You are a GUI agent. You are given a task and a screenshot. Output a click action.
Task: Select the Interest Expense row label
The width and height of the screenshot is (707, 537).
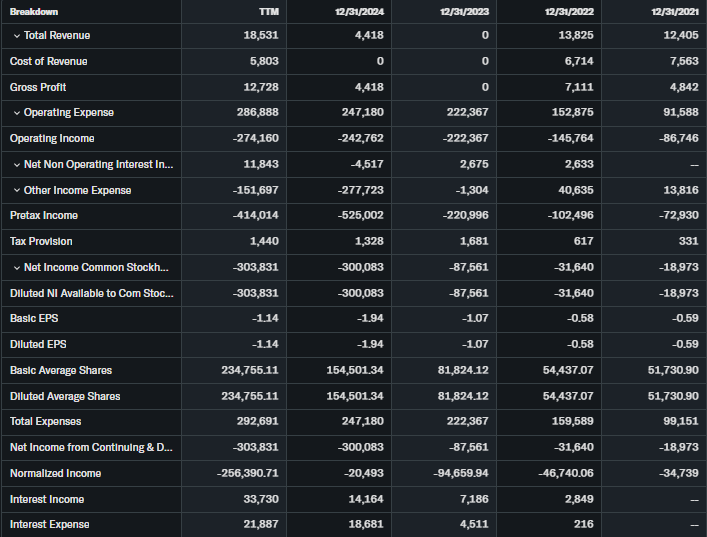(50, 525)
